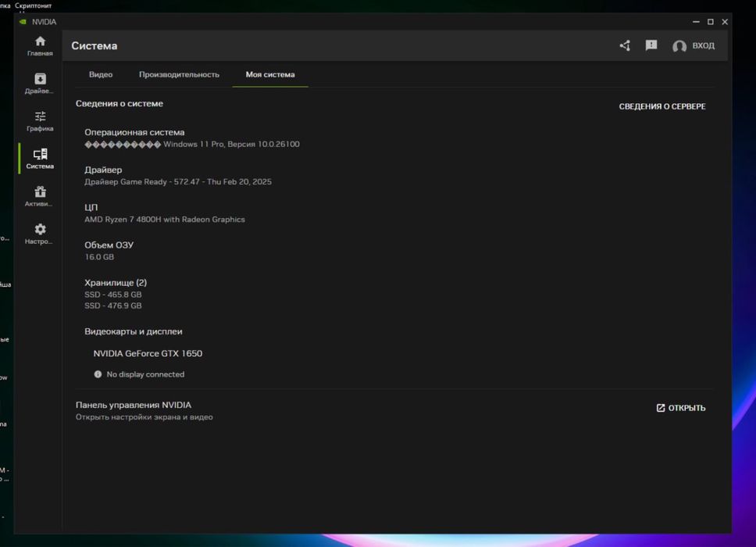The width and height of the screenshot is (756, 547).
Task: Switch to the Производительность tab
Action: coord(179,74)
